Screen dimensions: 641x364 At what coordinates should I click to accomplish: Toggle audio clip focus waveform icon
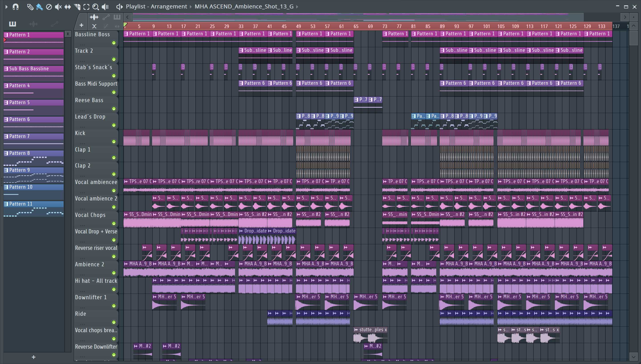click(94, 17)
